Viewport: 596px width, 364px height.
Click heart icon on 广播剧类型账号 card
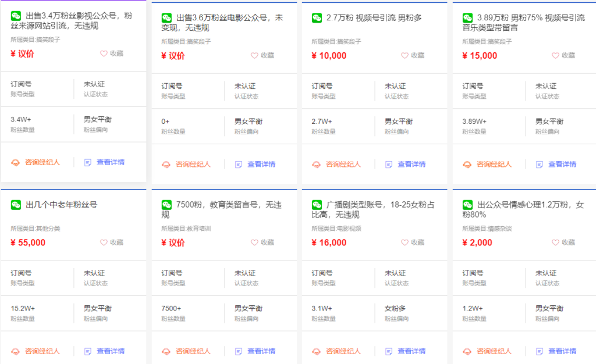[405, 242]
